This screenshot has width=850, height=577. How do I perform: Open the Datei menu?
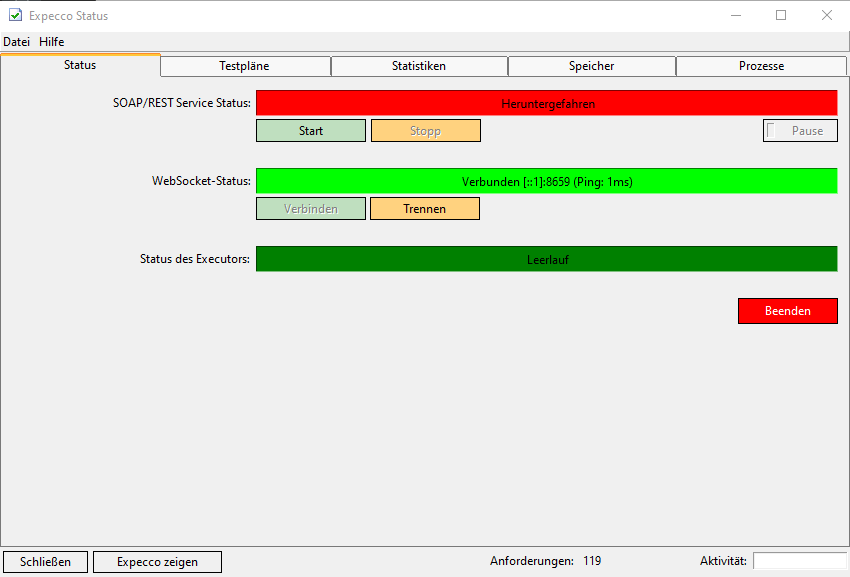[x=16, y=42]
